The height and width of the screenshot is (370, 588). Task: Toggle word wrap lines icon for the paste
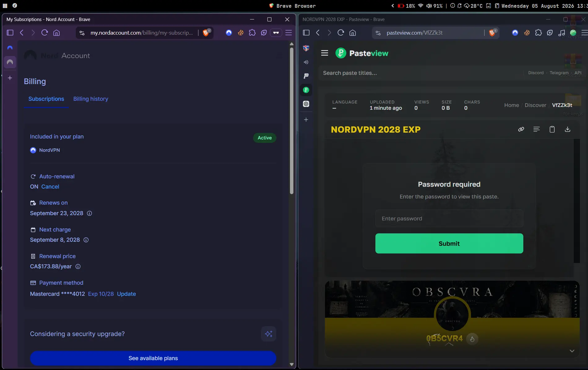(537, 129)
